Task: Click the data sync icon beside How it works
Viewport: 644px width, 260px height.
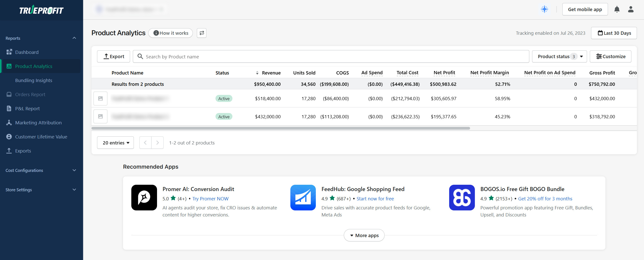Action: (x=201, y=33)
